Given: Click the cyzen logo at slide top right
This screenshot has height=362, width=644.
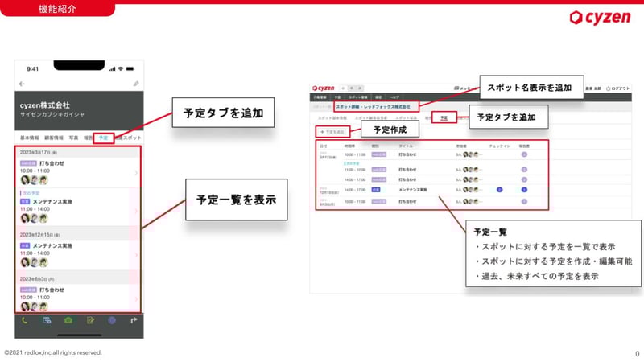Looking at the screenshot, I should (x=600, y=17).
